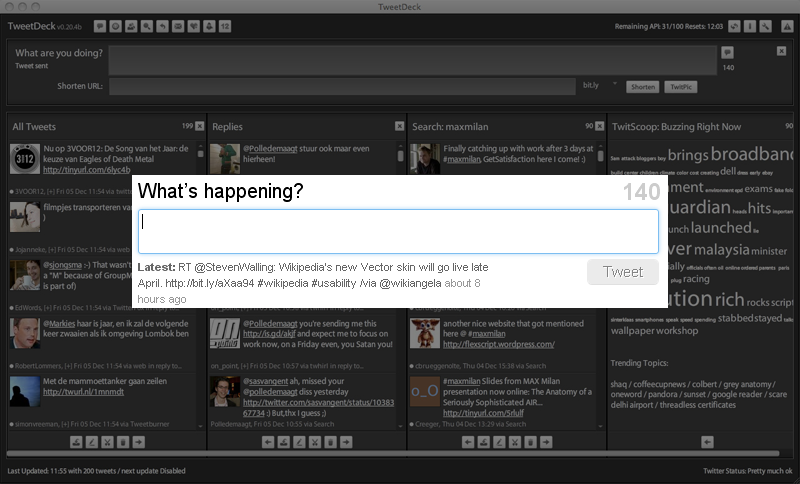
Task: Click the TwitPic button
Action: [681, 87]
